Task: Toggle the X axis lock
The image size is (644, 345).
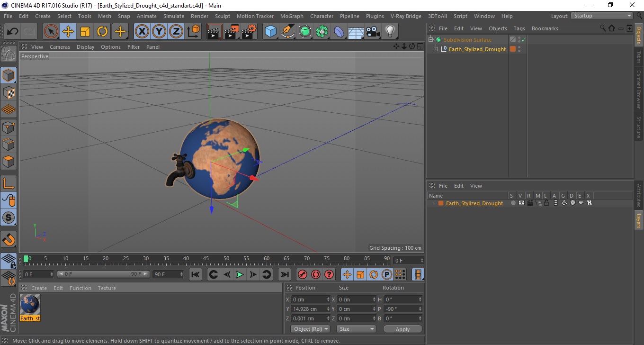Action: pos(142,32)
